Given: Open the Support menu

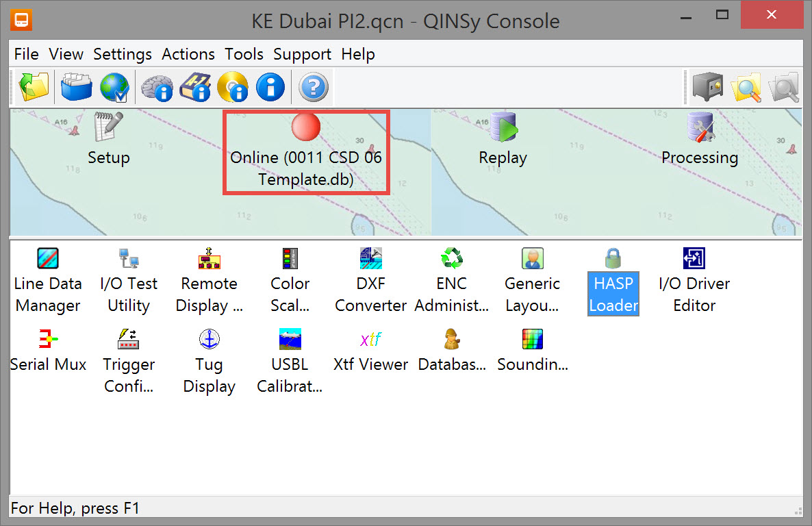Looking at the screenshot, I should coord(302,54).
